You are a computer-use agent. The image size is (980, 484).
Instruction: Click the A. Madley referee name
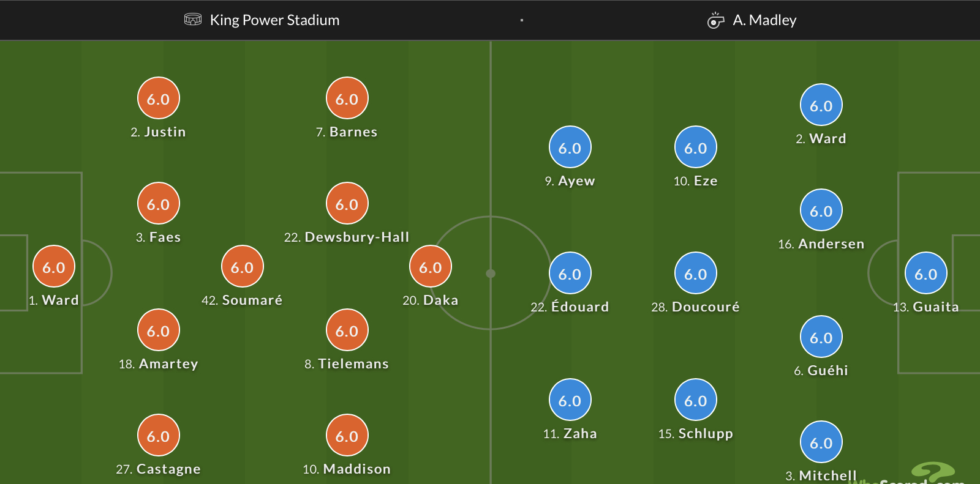pos(764,20)
